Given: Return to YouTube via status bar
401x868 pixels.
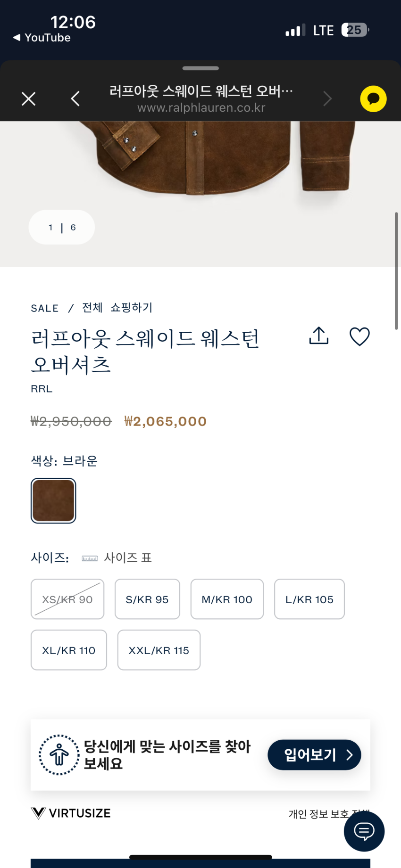Looking at the screenshot, I should [x=42, y=38].
